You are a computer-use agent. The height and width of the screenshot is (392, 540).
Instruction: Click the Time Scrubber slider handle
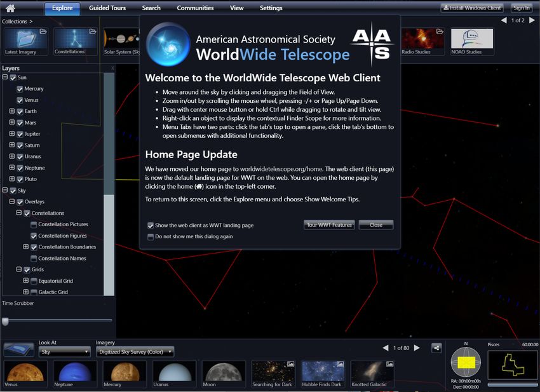[x=5, y=321]
